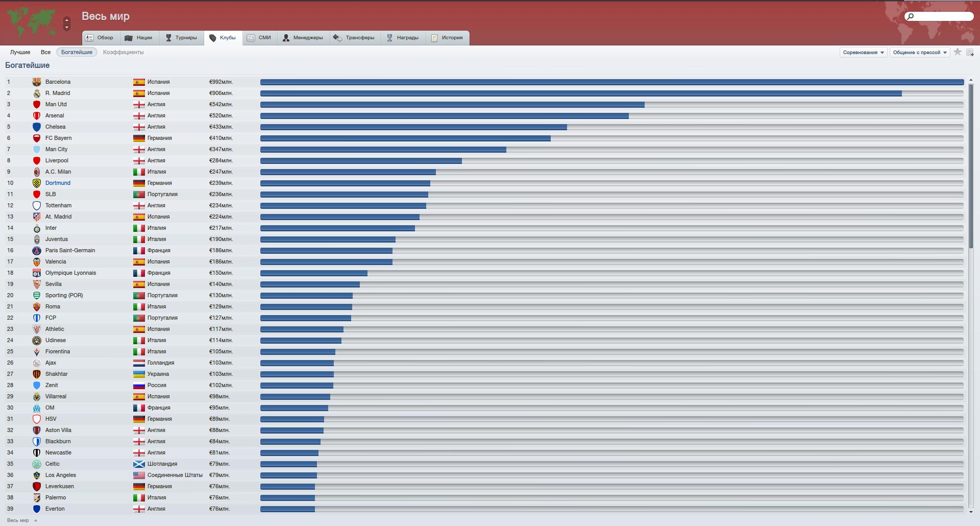This screenshot has width=980, height=526.
Task: Click the search input field
Action: 939,16
